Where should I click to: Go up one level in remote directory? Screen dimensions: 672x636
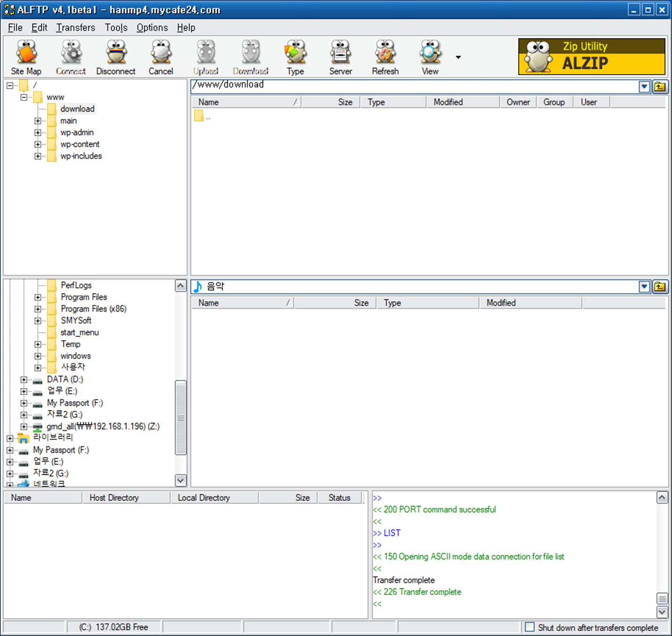coord(660,87)
